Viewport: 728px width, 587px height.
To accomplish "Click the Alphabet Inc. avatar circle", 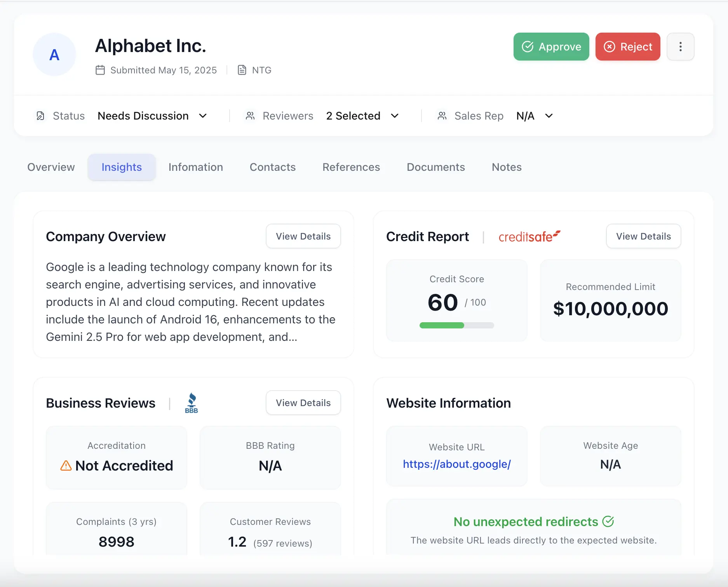I will (54, 54).
